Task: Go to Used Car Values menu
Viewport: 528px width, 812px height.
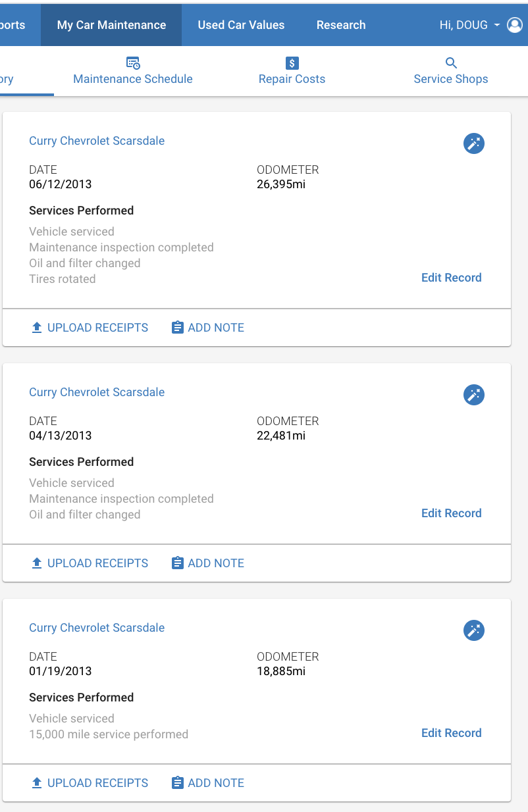Action: [x=241, y=25]
